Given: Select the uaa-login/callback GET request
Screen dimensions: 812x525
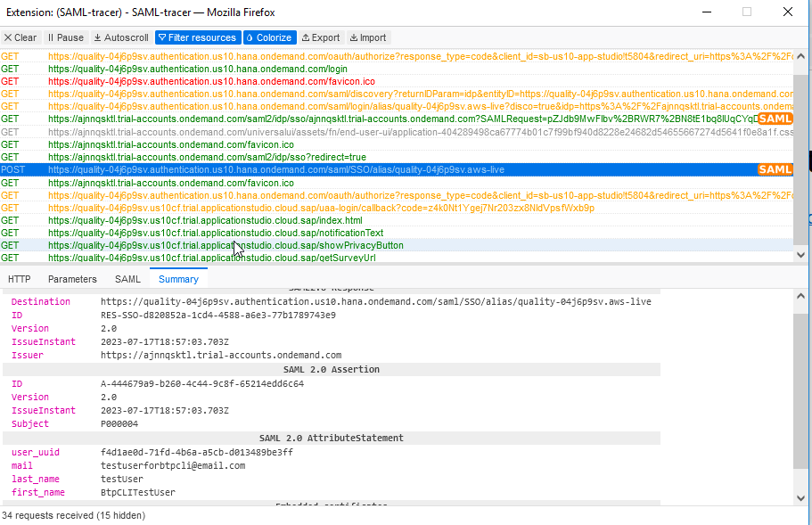Looking at the screenshot, I should (396, 208).
